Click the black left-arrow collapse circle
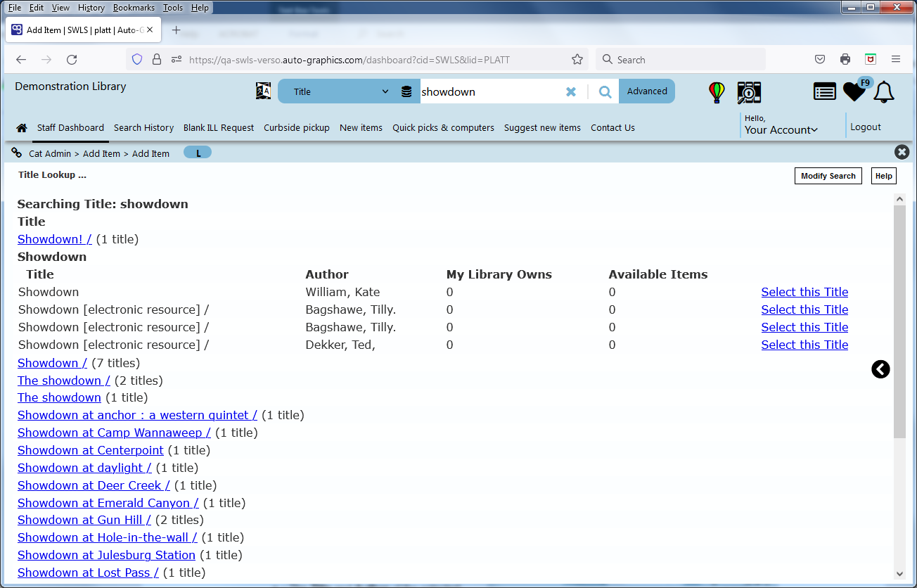 [x=880, y=369]
